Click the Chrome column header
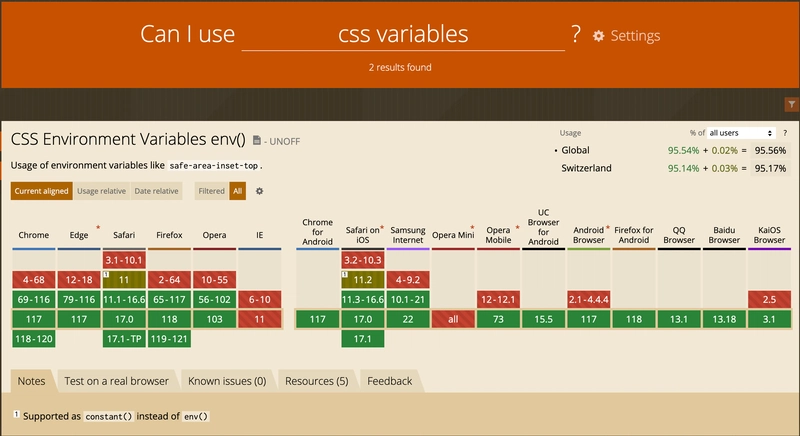This screenshot has width=800, height=436. point(34,235)
